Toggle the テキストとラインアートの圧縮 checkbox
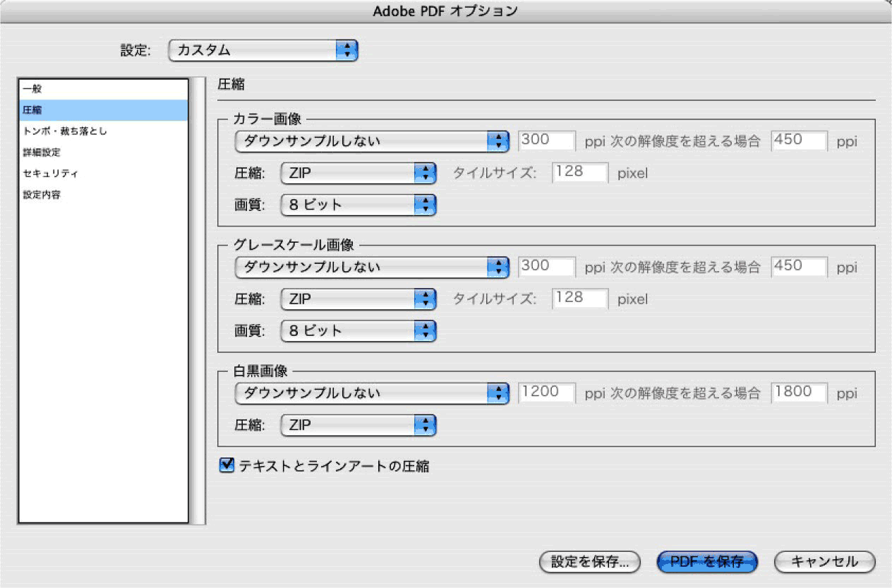 [227, 465]
